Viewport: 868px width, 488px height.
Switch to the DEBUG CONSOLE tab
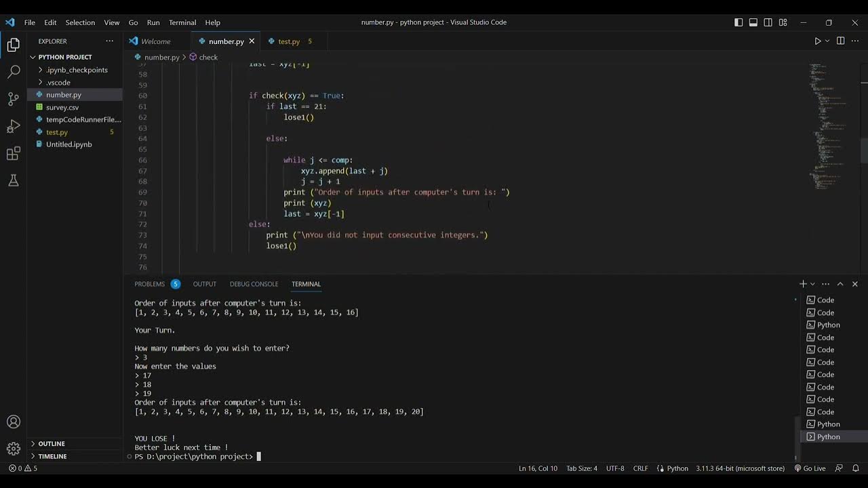pos(254,284)
